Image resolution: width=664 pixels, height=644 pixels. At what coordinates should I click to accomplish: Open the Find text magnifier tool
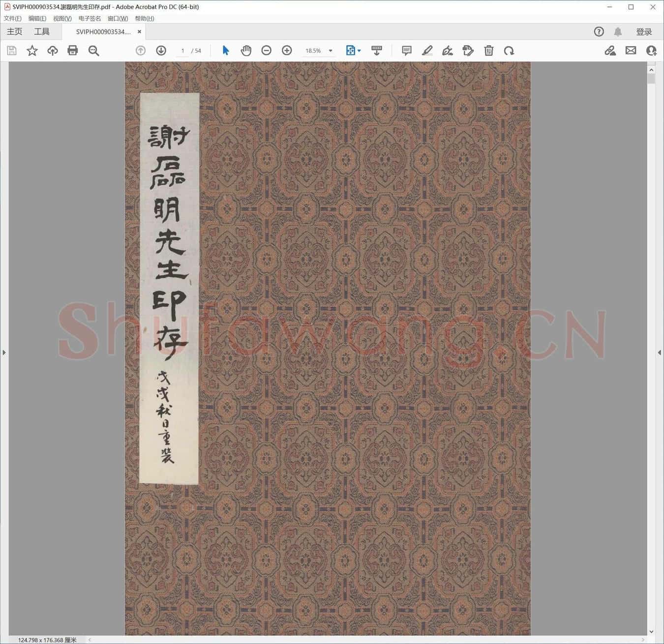point(93,51)
